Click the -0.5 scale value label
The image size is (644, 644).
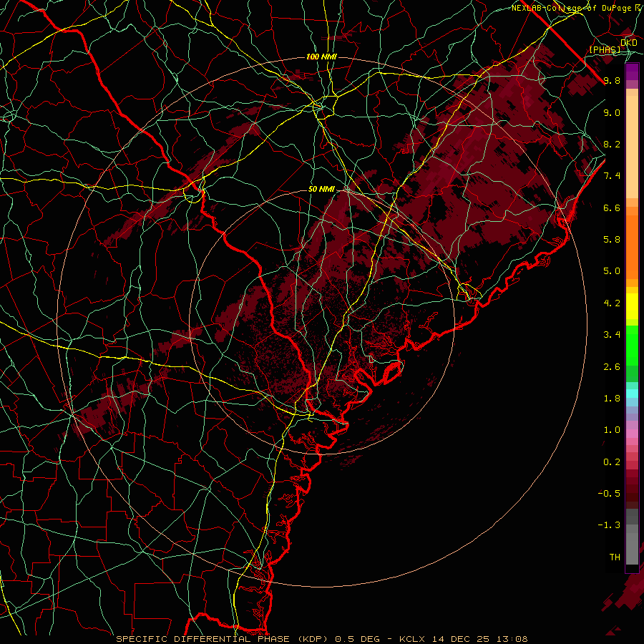(609, 494)
